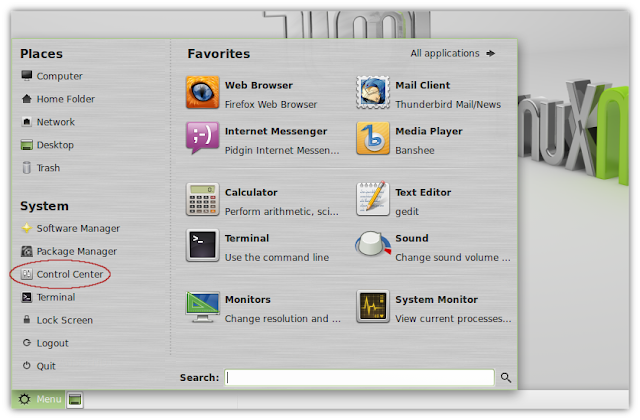Launch Thunderbird Mail Client icon
640x420 pixels.
(373, 93)
